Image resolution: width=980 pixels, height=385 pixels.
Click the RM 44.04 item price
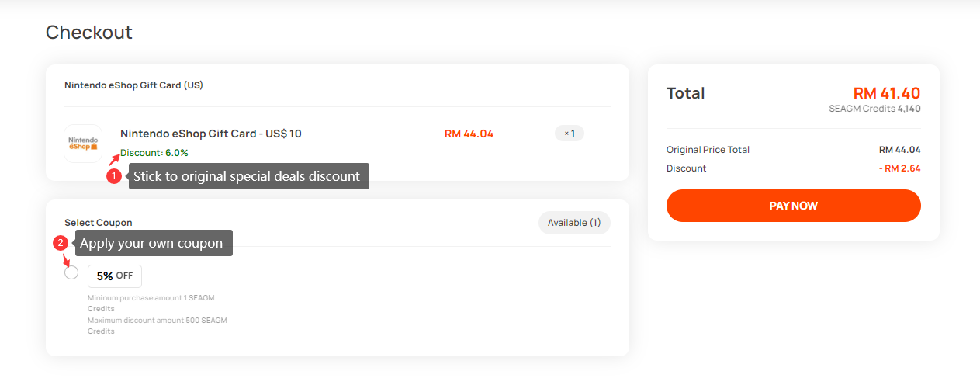[x=469, y=134]
